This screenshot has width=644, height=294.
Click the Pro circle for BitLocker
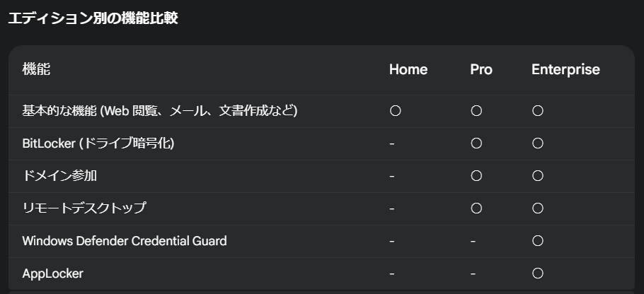point(476,143)
